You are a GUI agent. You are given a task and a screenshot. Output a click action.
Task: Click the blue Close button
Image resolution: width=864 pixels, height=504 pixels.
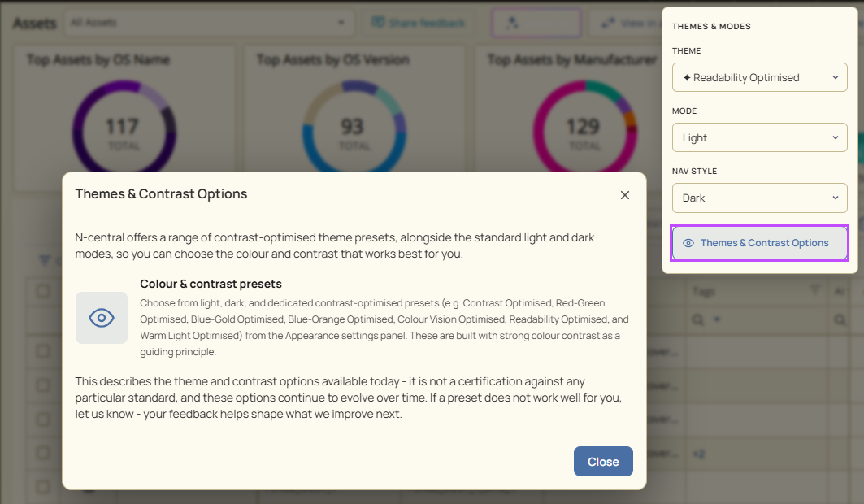[x=603, y=462]
